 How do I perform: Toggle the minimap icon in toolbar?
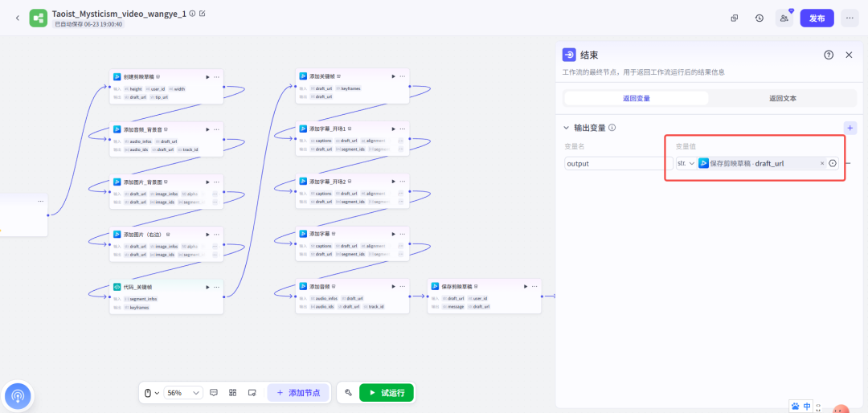tap(252, 393)
